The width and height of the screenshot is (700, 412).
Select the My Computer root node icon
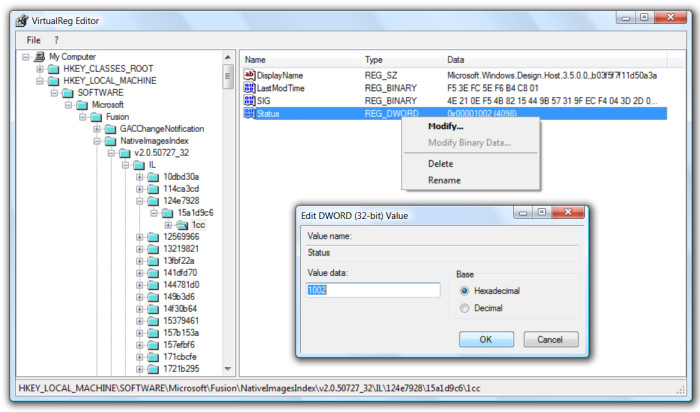tap(39, 57)
